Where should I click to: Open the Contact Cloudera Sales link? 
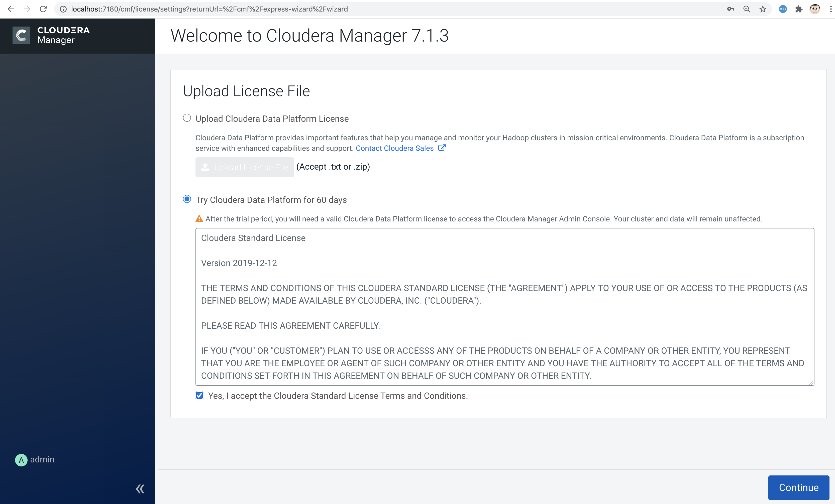click(x=394, y=148)
